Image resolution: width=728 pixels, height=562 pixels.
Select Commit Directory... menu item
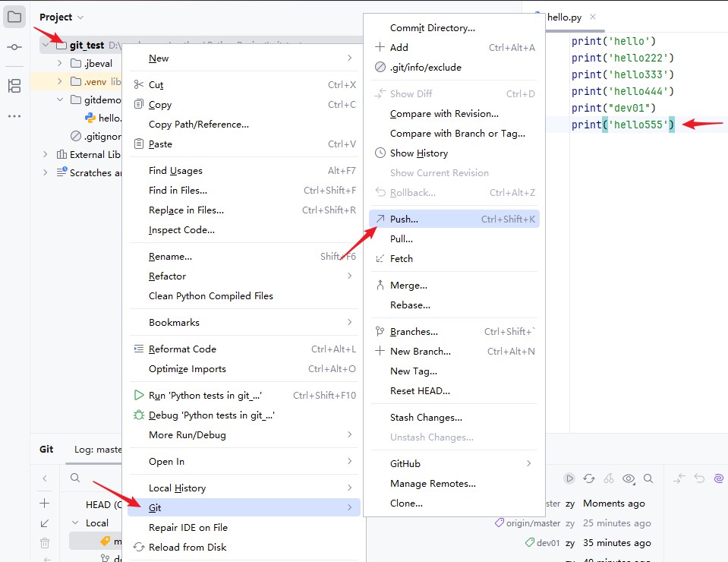(x=455, y=28)
